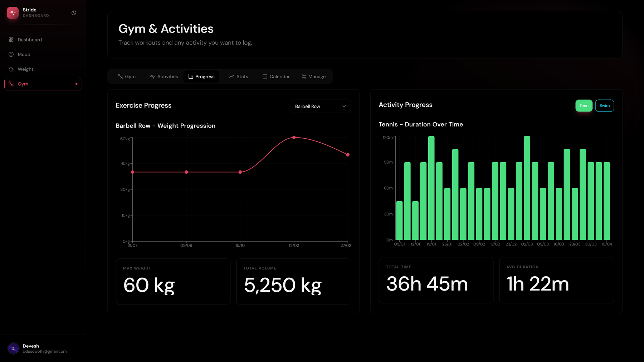Click the Weight scale icon
The width and height of the screenshot is (644, 362).
(11, 69)
